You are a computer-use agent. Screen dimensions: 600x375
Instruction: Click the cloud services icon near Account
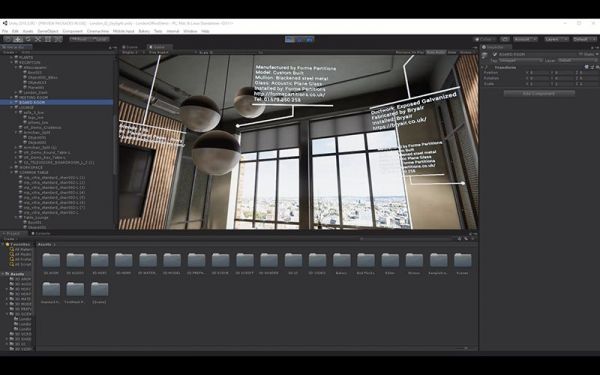pos(505,39)
